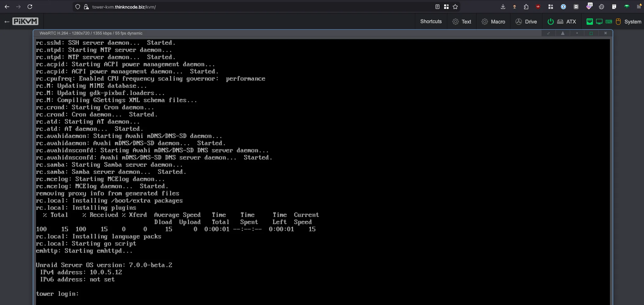
Task: Click the site security padlock icon
Action: (x=86, y=7)
